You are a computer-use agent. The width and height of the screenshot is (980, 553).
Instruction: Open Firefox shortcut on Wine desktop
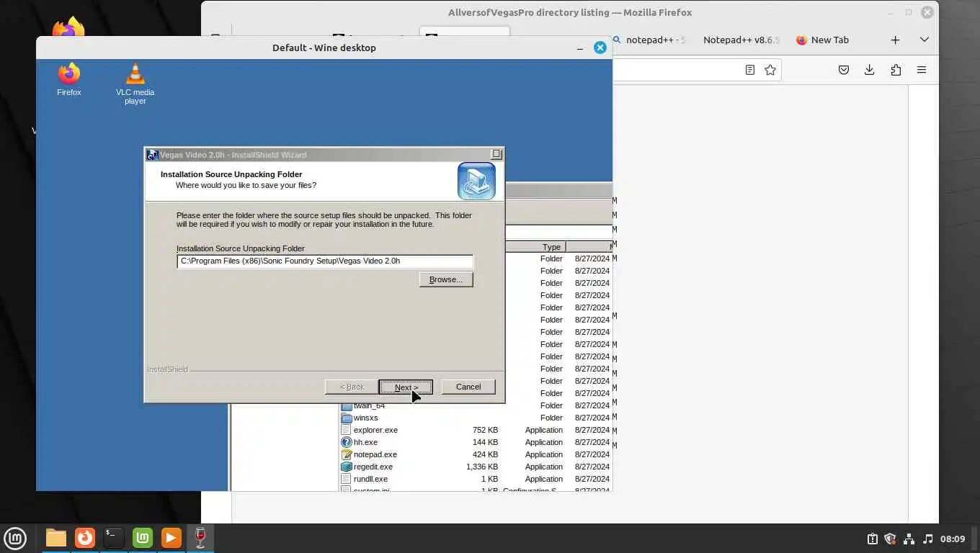(69, 78)
